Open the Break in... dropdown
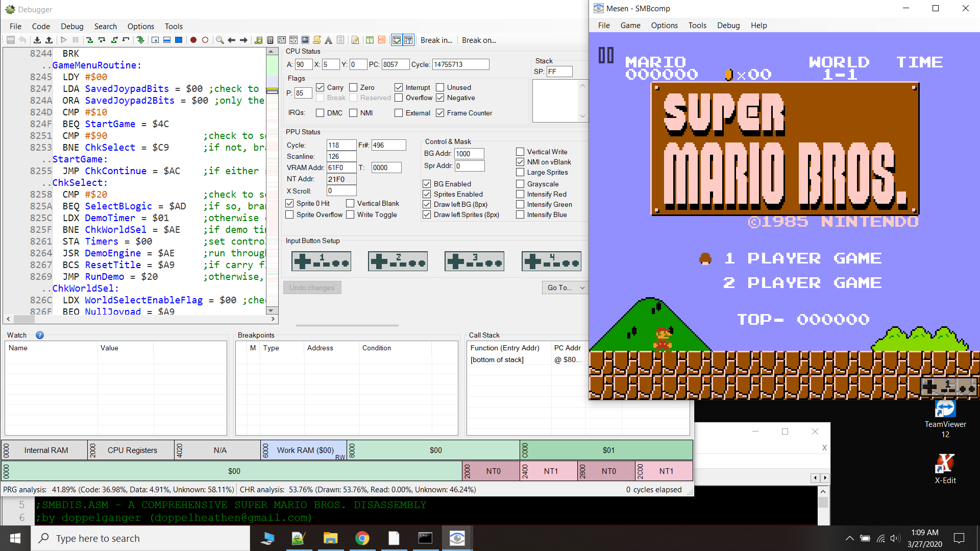 tap(436, 40)
